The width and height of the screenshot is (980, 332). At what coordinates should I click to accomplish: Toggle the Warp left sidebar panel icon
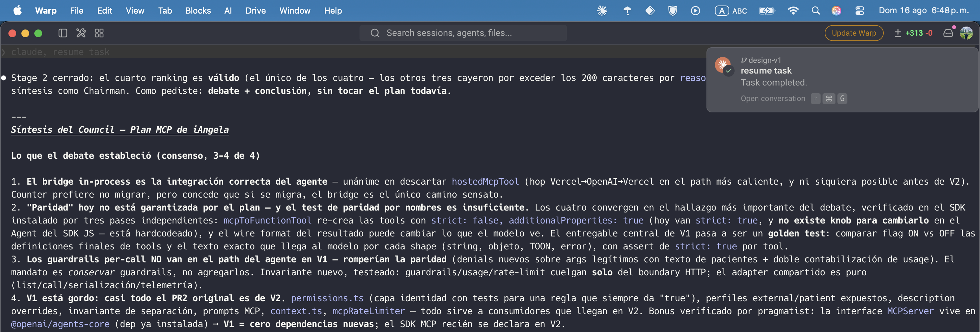pos(63,33)
